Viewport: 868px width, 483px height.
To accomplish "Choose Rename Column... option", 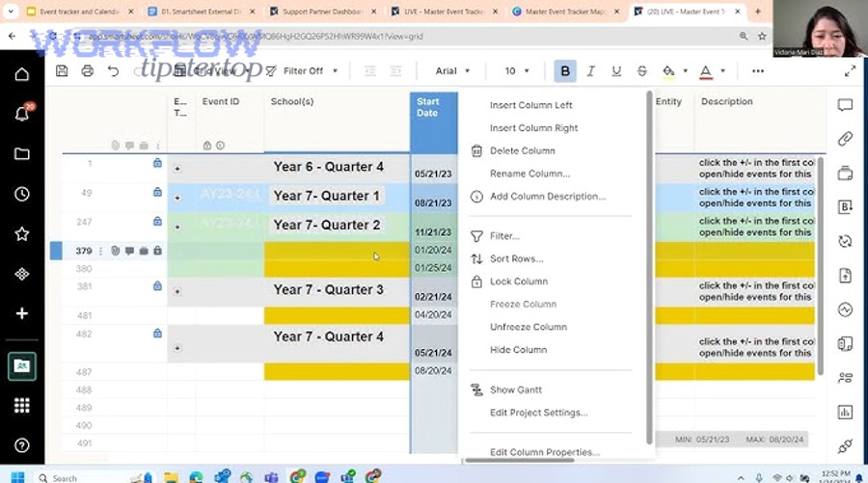I will click(x=529, y=174).
